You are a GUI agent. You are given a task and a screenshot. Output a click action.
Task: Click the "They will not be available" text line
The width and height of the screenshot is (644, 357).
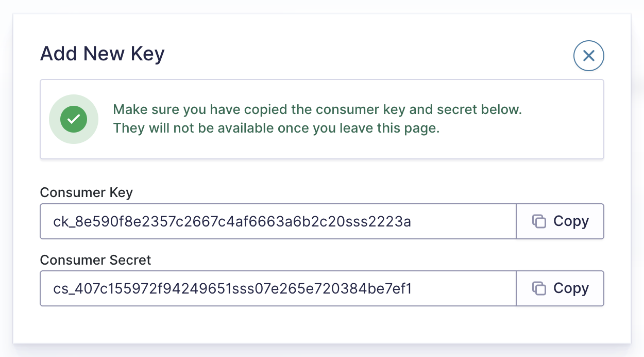pyautogui.click(x=276, y=128)
